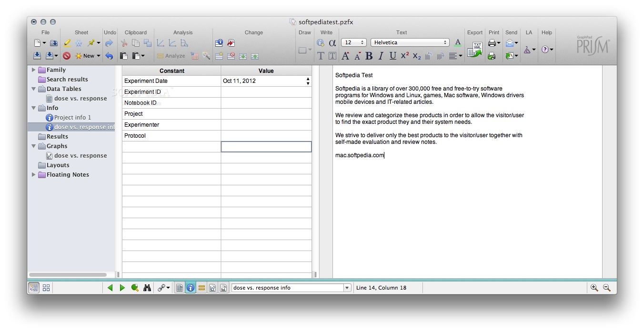Select the Results folder
This screenshot has height=332, width=644.
pos(57,136)
